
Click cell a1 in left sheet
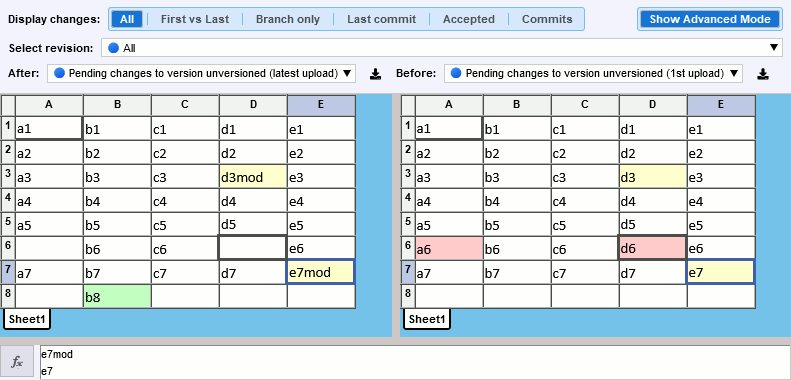(x=49, y=128)
